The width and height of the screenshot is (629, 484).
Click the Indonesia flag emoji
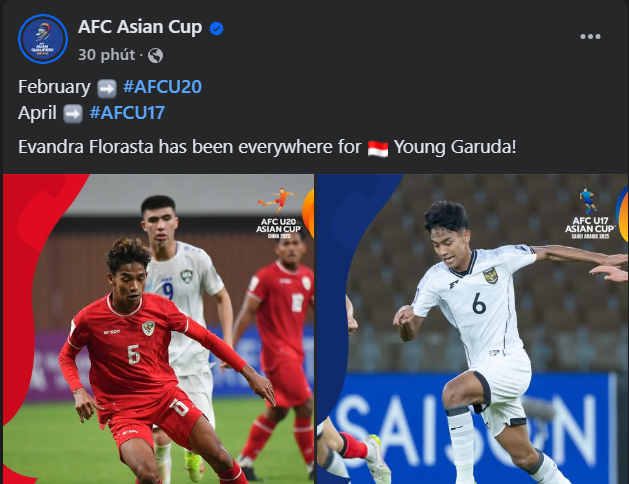pos(378,148)
